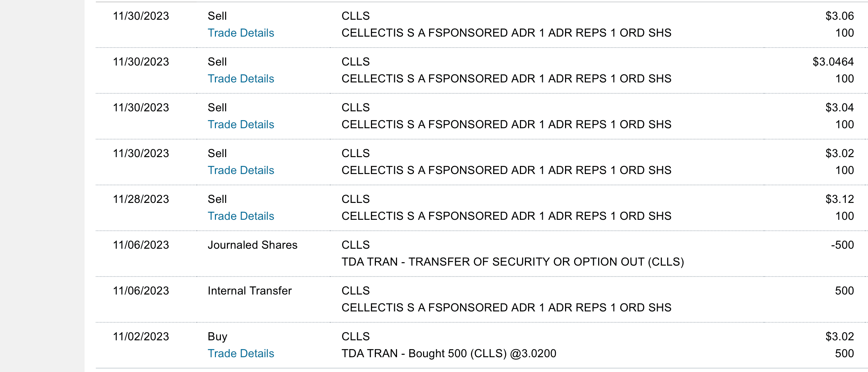This screenshot has height=372, width=868.
Task: Click the Journaled Shares action label
Action: pyautogui.click(x=252, y=245)
